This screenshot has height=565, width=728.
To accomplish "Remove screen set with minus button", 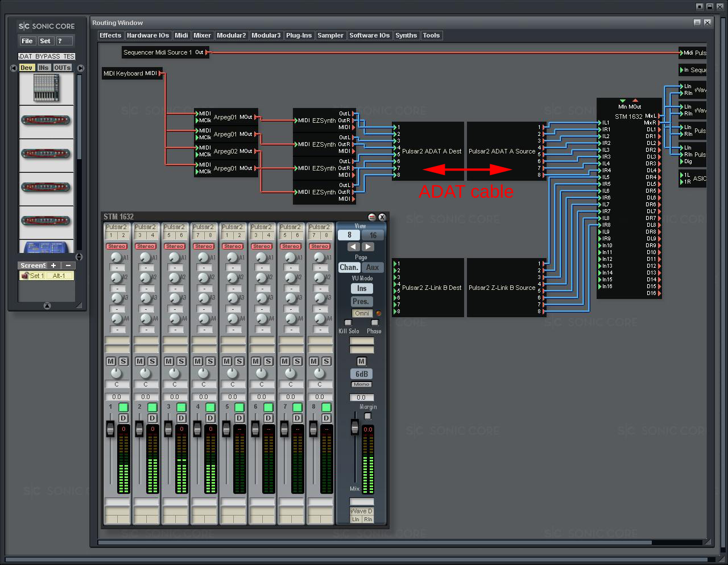I will 68,265.
